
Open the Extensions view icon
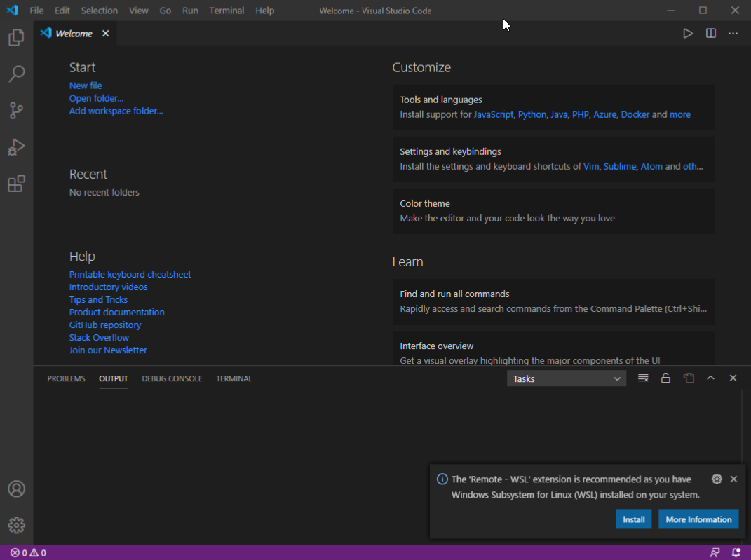point(16,184)
